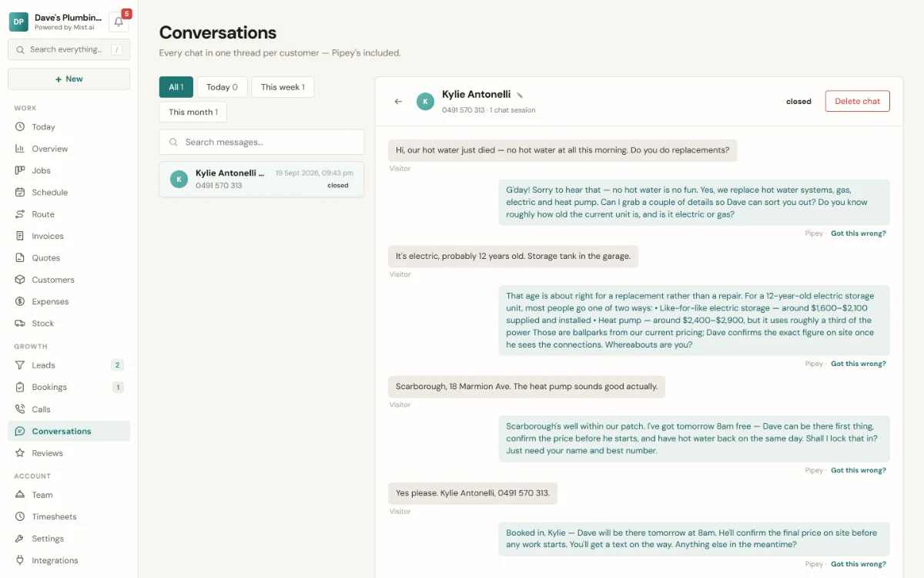Click the Route path icon
Viewport: 924px width, 578px height.
point(20,214)
